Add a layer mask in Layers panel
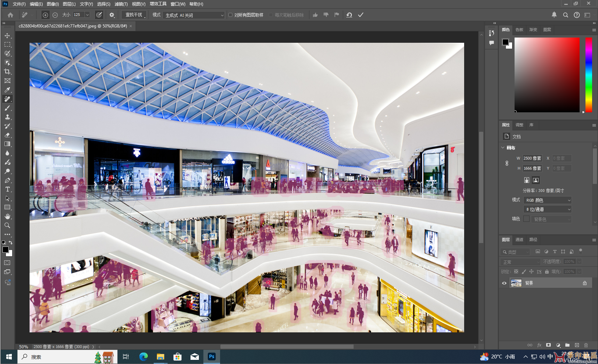 pyautogui.click(x=548, y=345)
